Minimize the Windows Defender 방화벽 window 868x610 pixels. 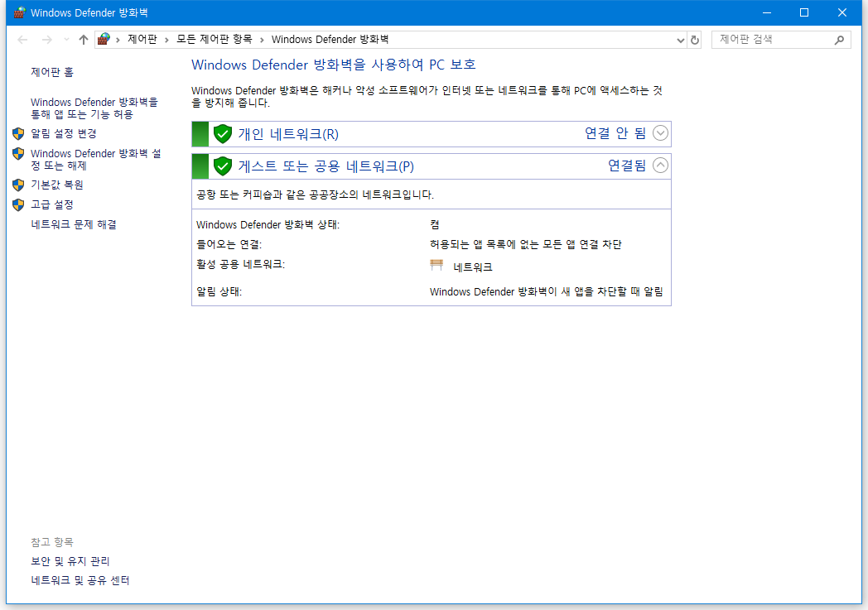767,12
